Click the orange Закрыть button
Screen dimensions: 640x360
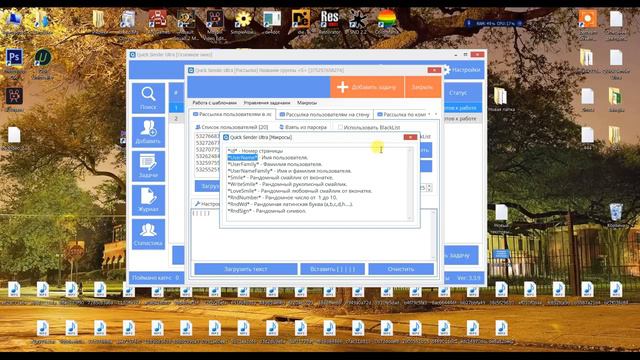[422, 87]
